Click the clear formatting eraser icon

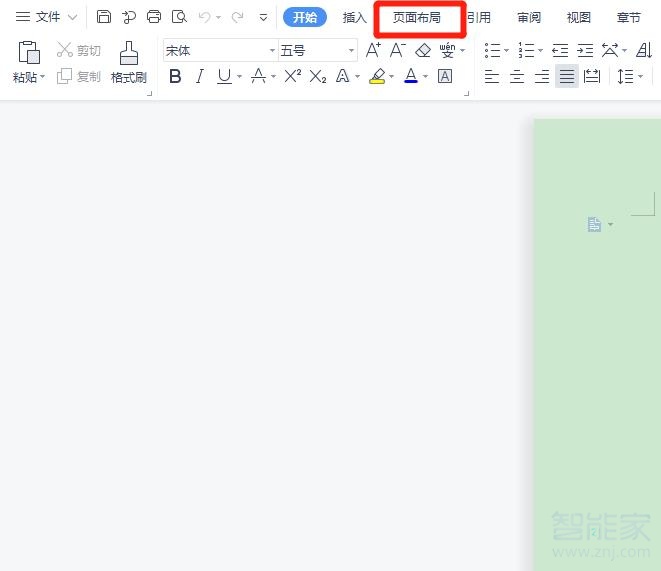[422, 50]
